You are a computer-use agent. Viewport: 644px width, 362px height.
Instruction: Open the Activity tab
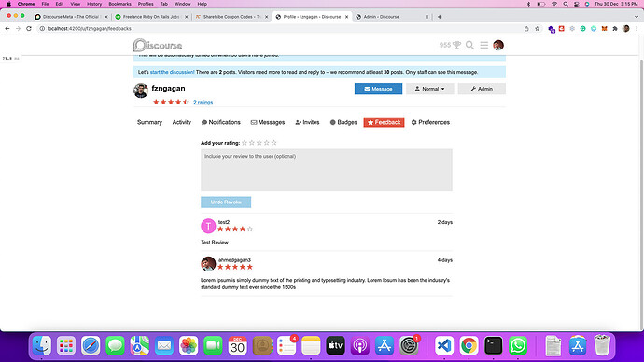pyautogui.click(x=182, y=122)
